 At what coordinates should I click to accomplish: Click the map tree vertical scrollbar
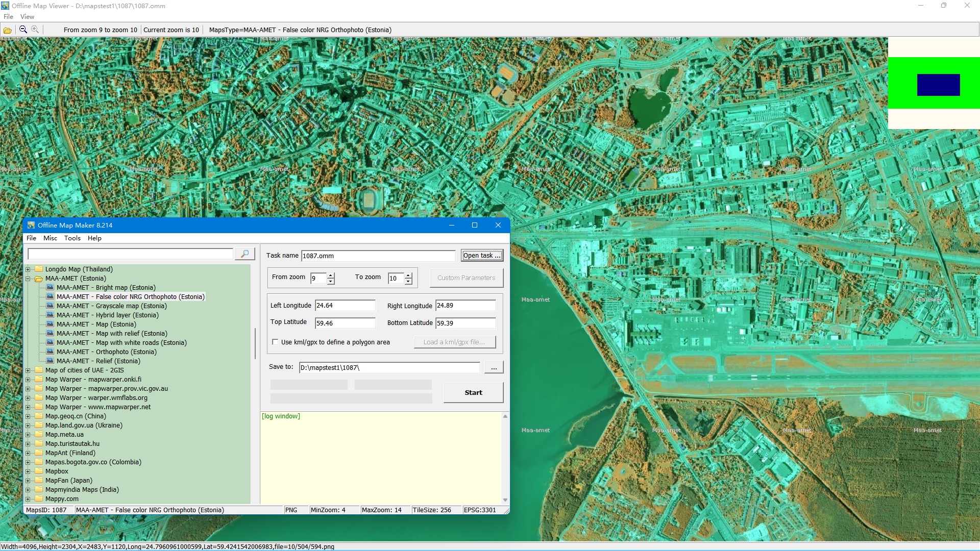point(255,343)
